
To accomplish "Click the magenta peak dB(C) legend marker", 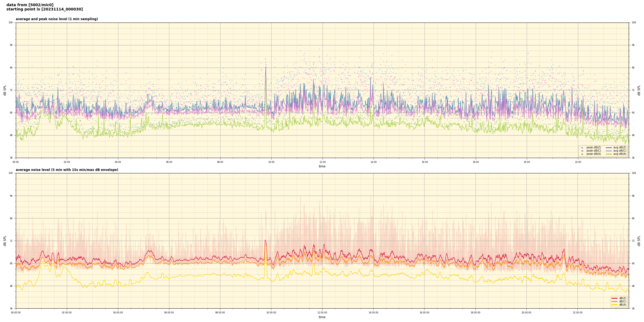I will [582, 151].
